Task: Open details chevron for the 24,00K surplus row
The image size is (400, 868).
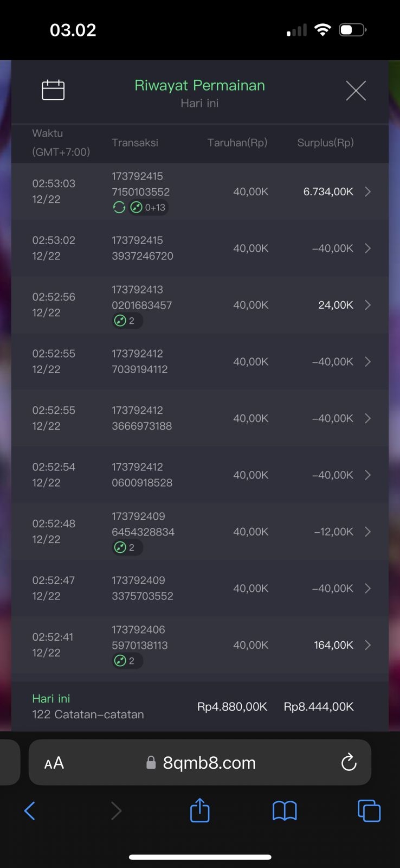Action: (367, 305)
